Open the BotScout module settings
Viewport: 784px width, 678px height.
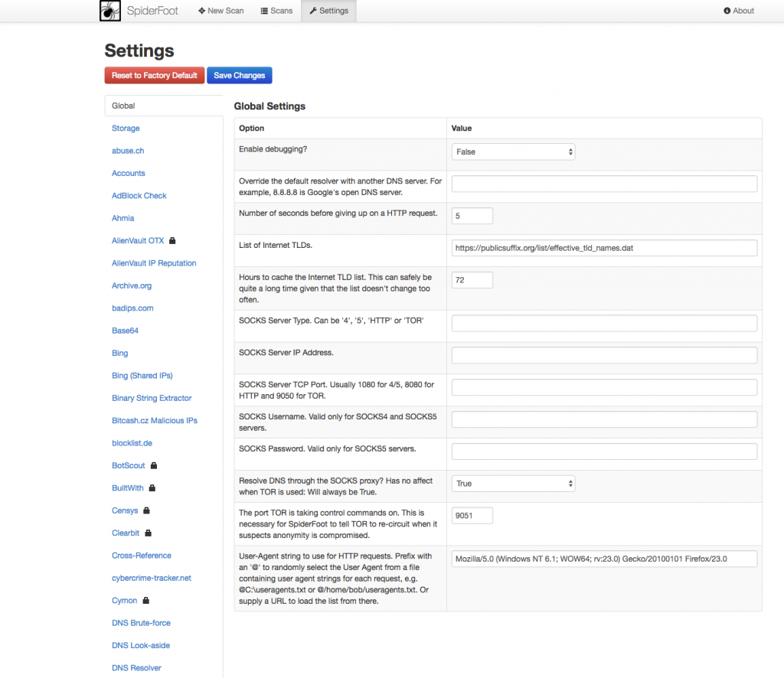pyautogui.click(x=129, y=466)
